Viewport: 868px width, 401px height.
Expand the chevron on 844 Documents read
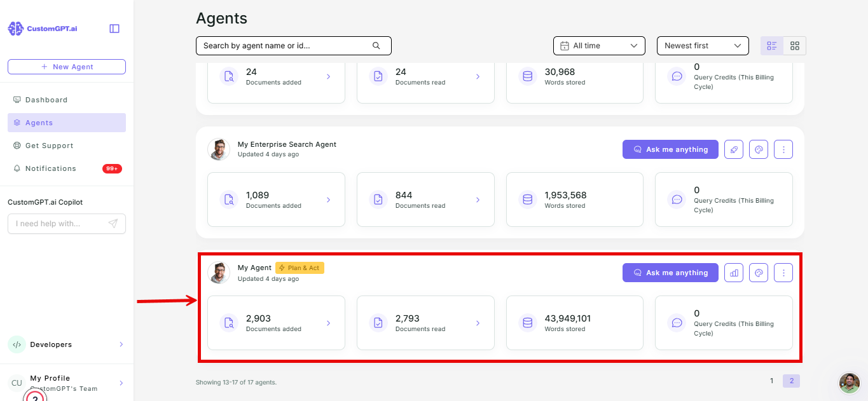[x=478, y=200]
